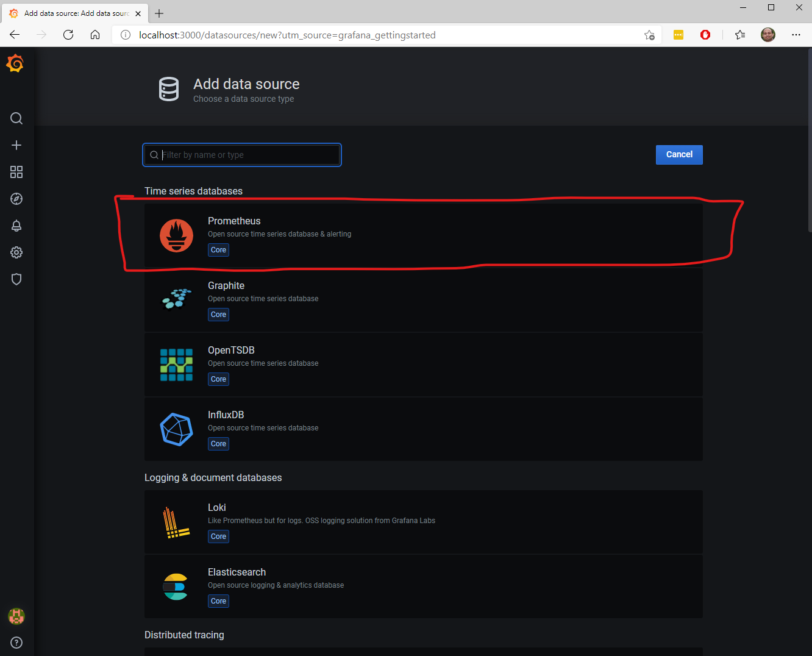The width and height of the screenshot is (812, 656).
Task: Click the Core badge under Prometheus
Action: tap(218, 250)
